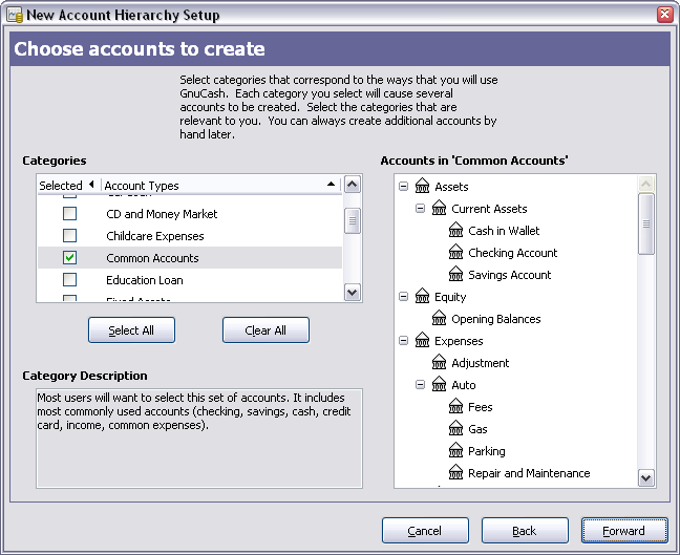
Task: Click the categories list scroll up arrow
Action: coord(352,185)
